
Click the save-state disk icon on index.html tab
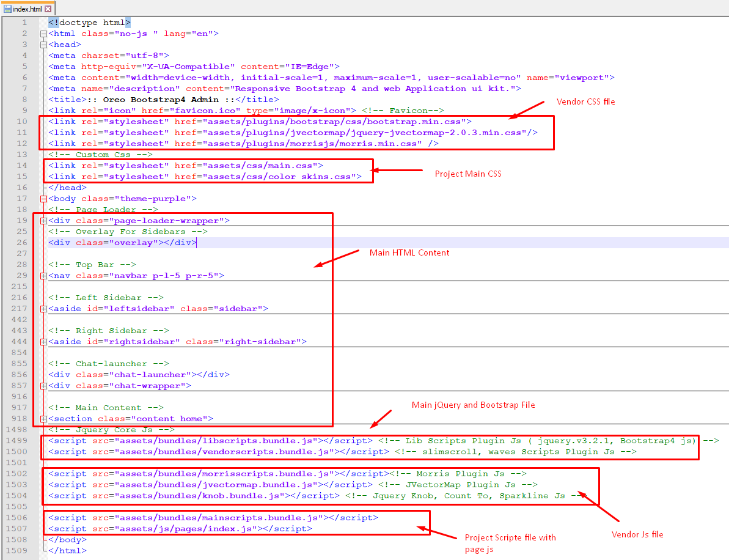point(8,9)
